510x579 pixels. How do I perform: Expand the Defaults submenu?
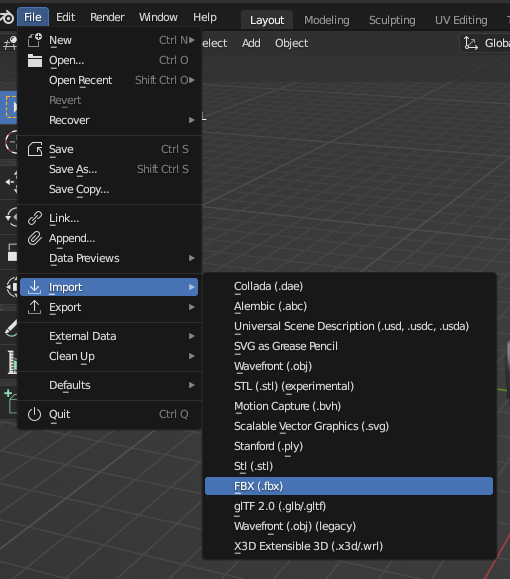(109, 385)
